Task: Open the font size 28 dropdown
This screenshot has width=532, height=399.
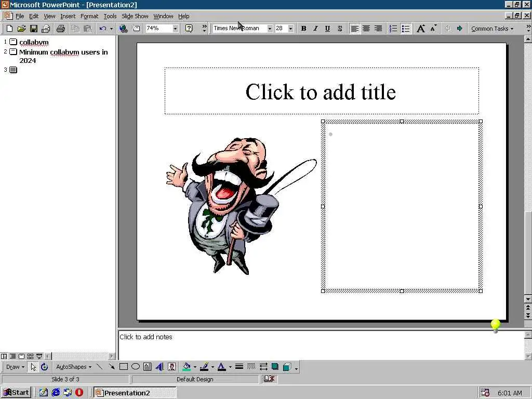Action: coord(290,29)
